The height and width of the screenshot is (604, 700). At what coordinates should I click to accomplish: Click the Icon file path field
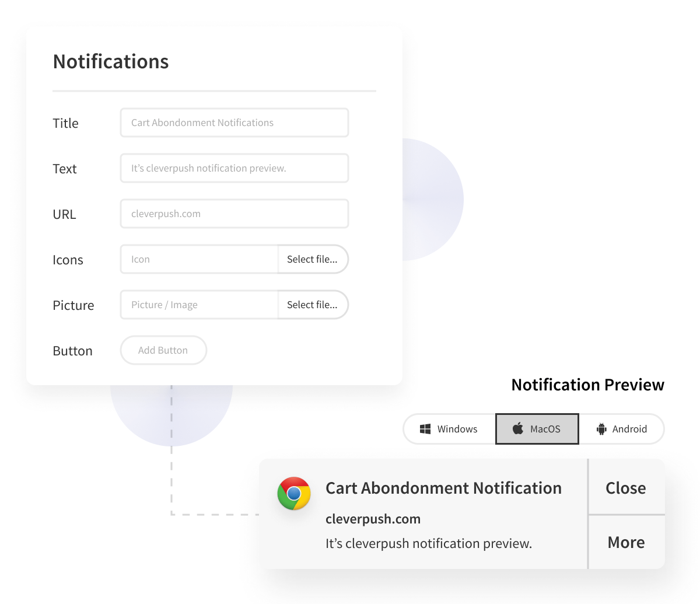click(x=199, y=259)
